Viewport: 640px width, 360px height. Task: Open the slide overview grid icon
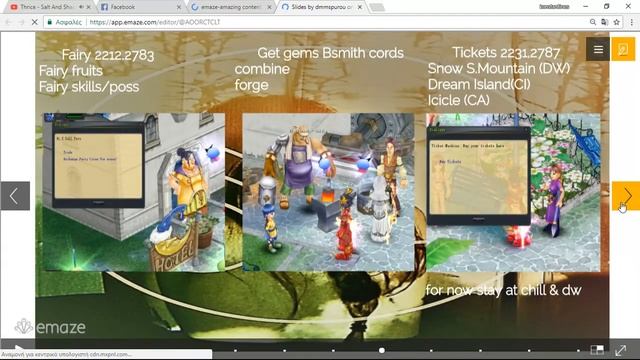[597, 350]
